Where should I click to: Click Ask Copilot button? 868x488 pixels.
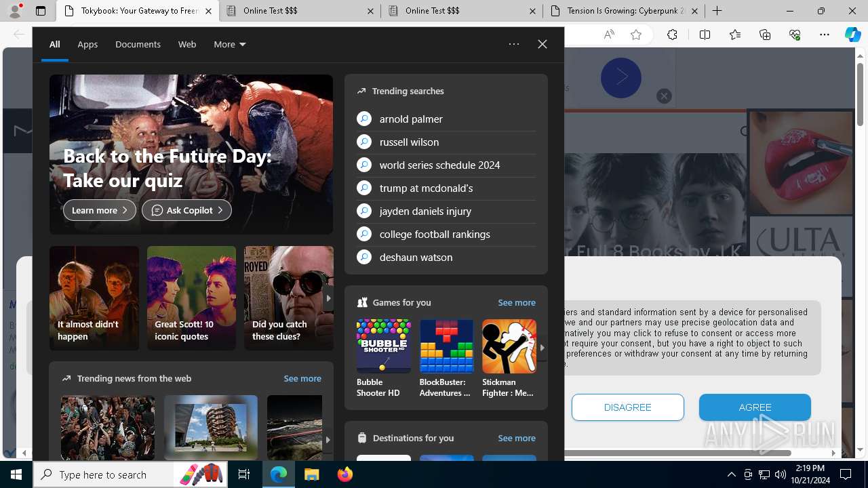pos(186,210)
